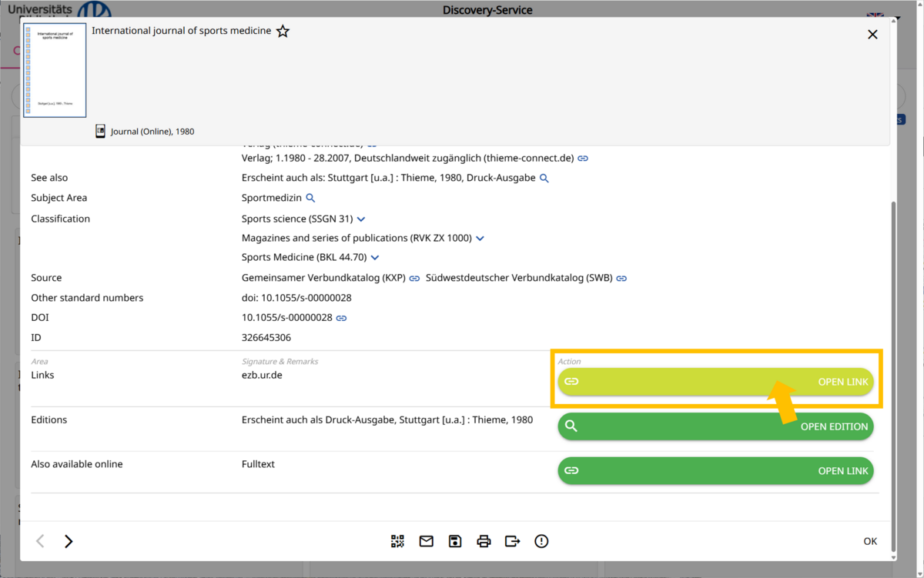Screen dimensions: 924x578
Task: Expand Sports Medicine (BKL 44.70) classification
Action: (375, 258)
